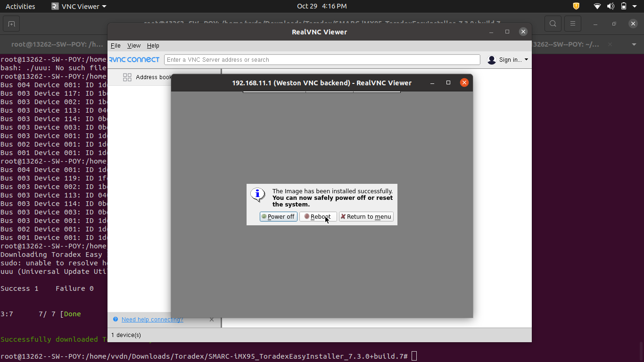Click the yellow shield tray icon
Screen dimensions: 644x362
point(576,6)
